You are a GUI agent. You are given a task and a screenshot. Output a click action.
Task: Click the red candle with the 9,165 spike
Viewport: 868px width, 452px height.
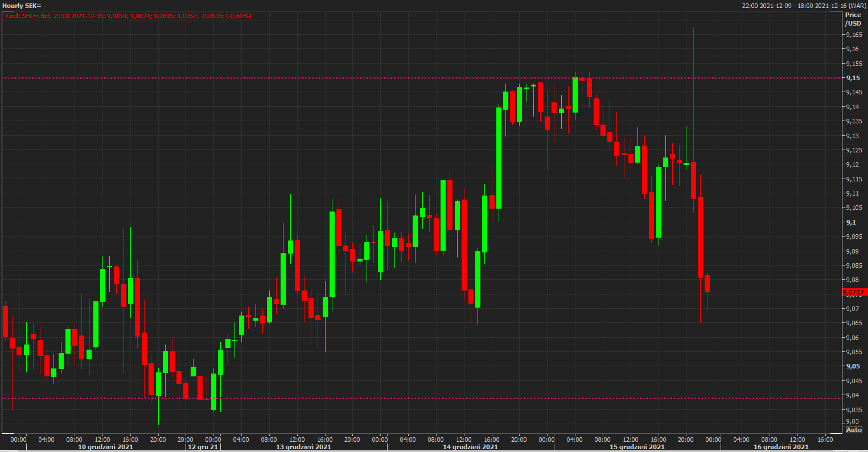693,180
